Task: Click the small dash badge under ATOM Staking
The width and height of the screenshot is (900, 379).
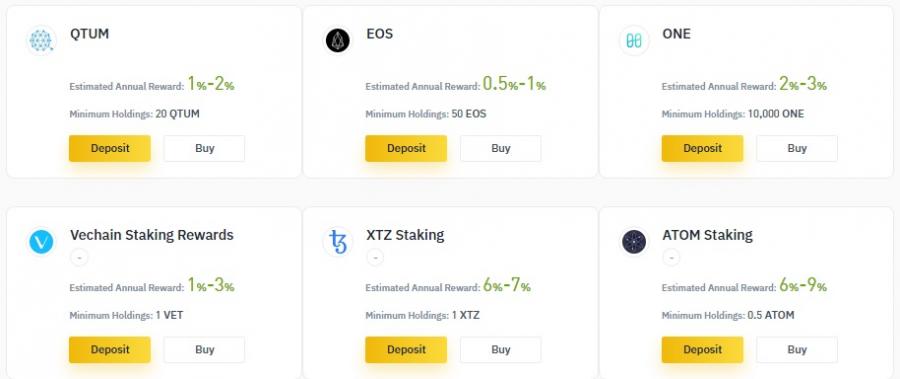Action: (x=672, y=258)
